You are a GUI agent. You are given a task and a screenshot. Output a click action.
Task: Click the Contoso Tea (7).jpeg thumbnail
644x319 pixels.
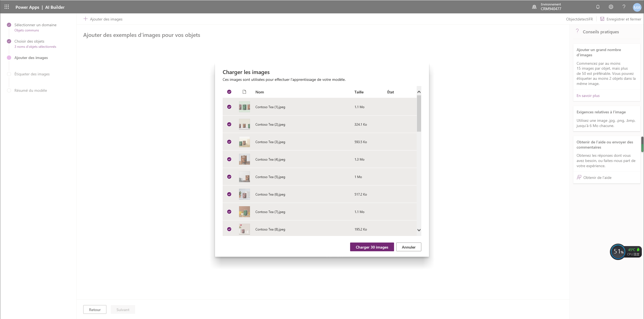(244, 212)
